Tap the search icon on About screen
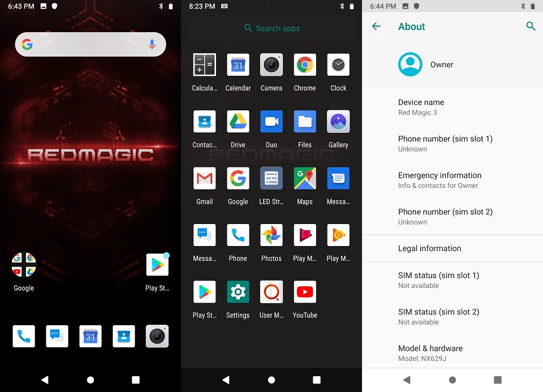This screenshot has height=392, width=543. [x=531, y=26]
